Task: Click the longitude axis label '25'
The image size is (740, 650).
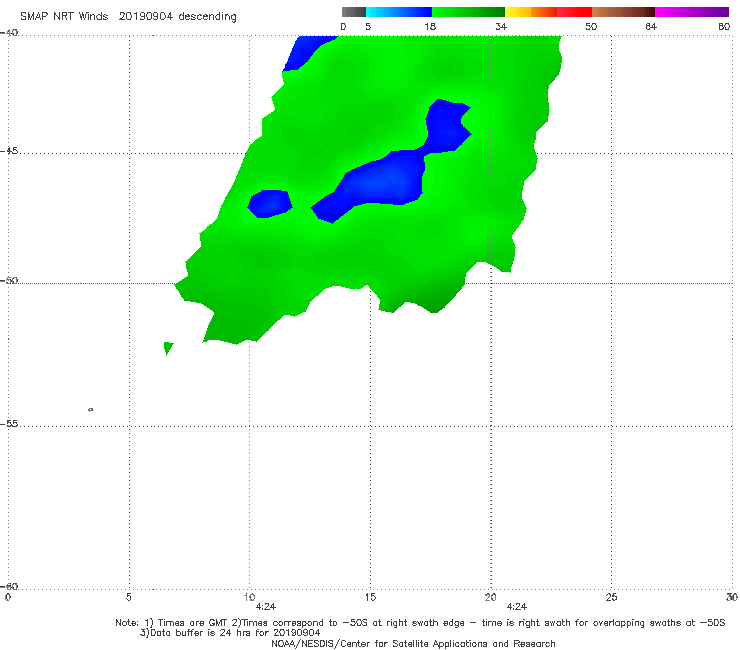Action: 611,598
